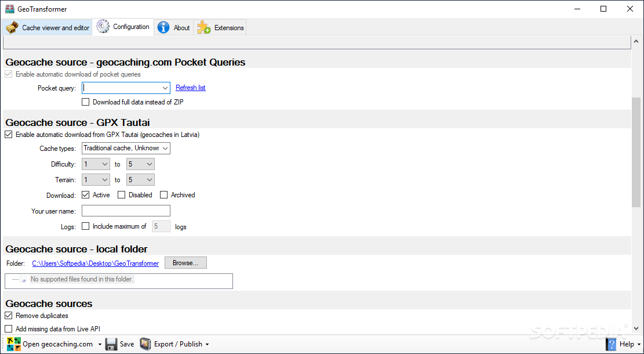This screenshot has height=354, width=644.
Task: Click the Export / Publish toolbar icon
Action: [145, 344]
